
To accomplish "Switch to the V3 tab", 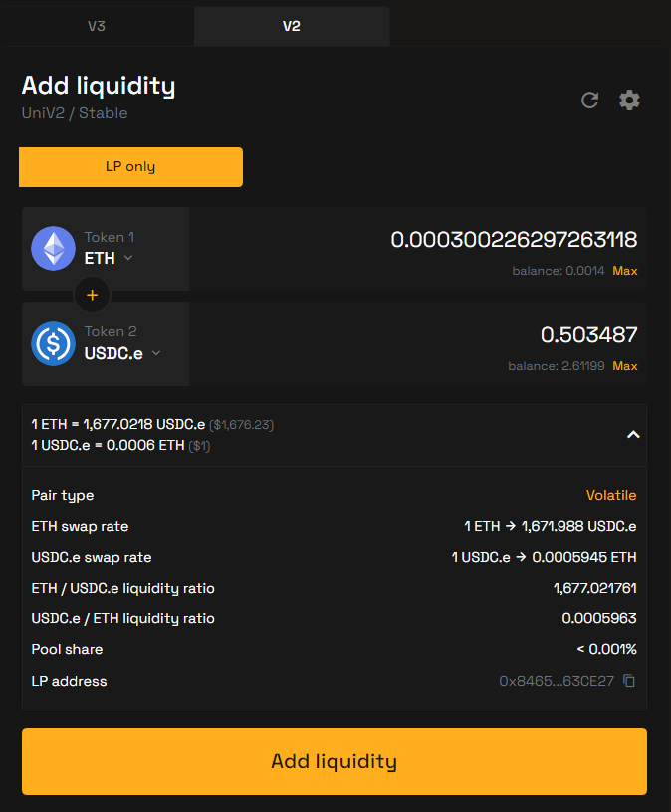I will (x=97, y=26).
